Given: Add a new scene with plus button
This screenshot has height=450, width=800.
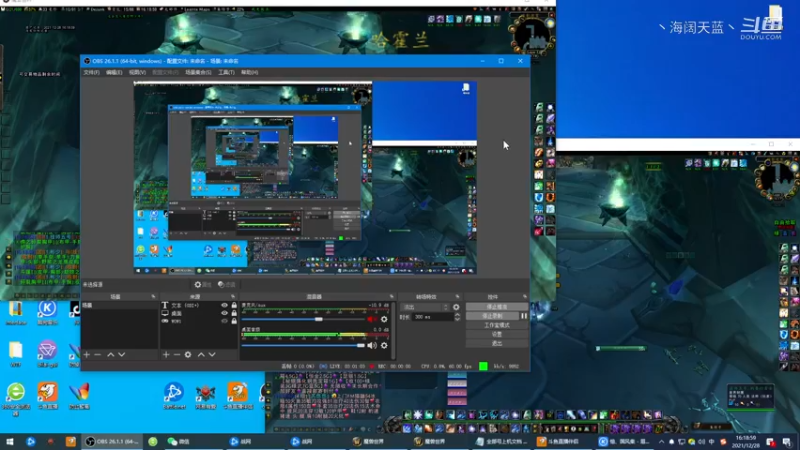Looking at the screenshot, I should pos(87,355).
